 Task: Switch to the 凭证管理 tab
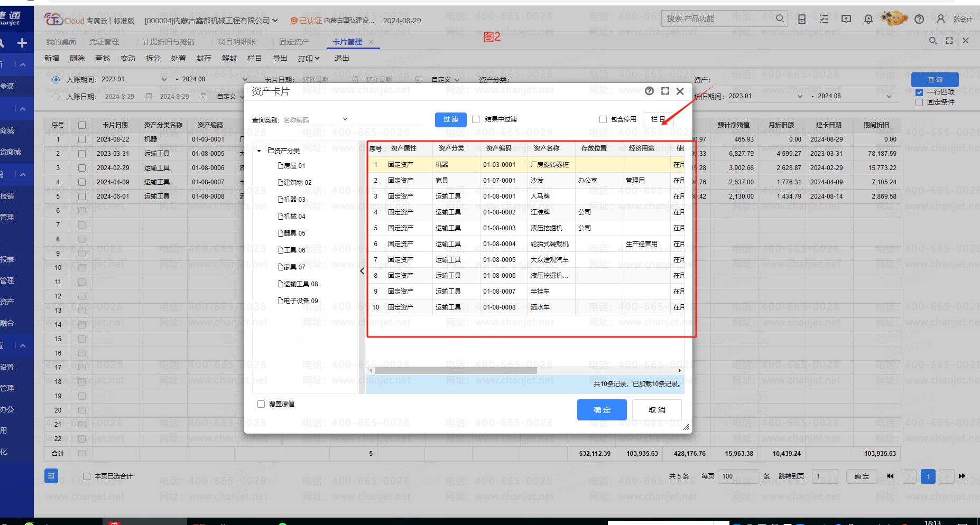click(x=104, y=42)
